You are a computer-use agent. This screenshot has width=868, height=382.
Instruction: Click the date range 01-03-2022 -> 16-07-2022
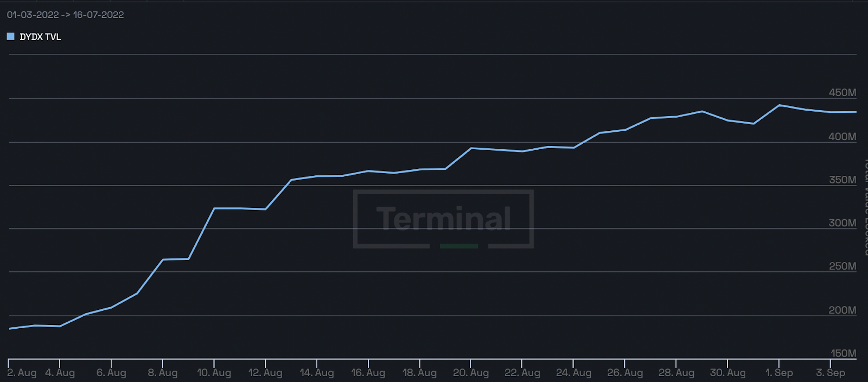point(65,15)
